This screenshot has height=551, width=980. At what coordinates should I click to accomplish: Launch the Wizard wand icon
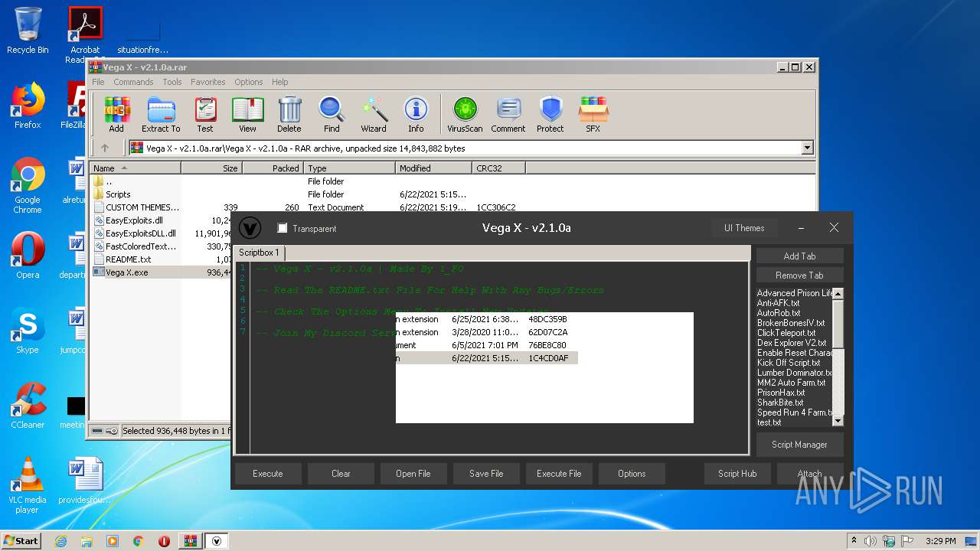pos(374,114)
